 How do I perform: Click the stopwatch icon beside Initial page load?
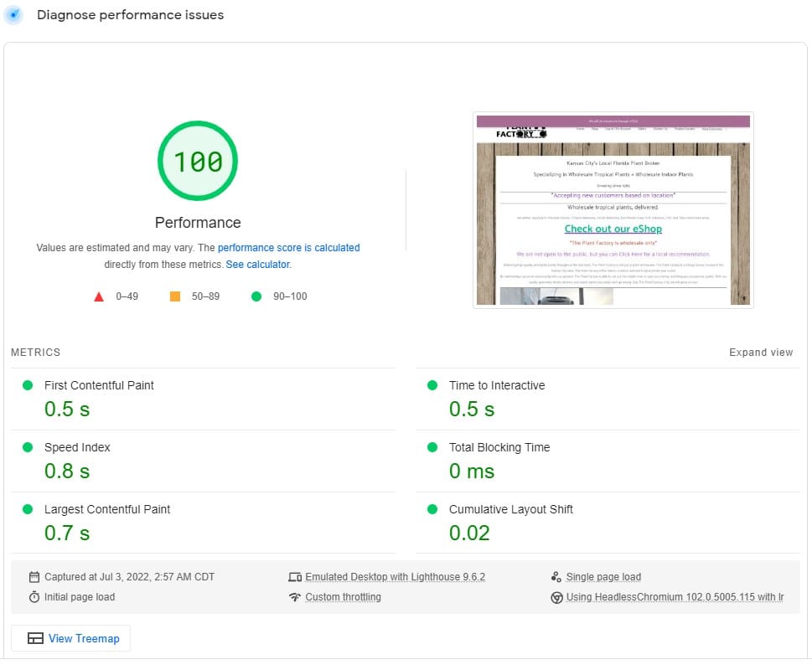34,597
